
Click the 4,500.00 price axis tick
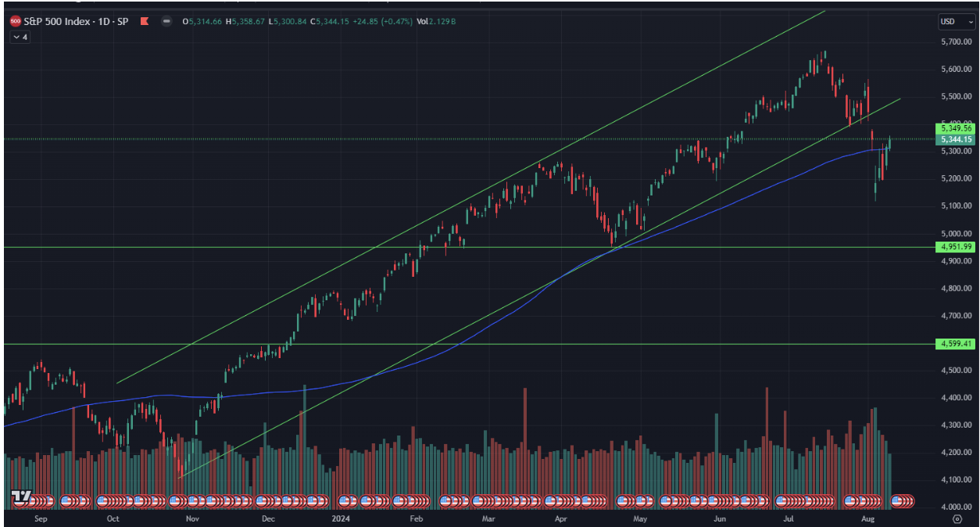point(956,370)
